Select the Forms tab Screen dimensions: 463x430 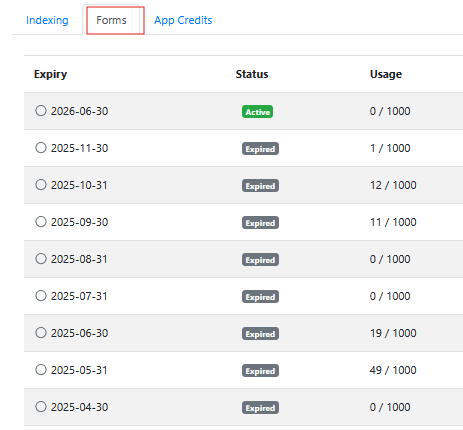(x=111, y=20)
